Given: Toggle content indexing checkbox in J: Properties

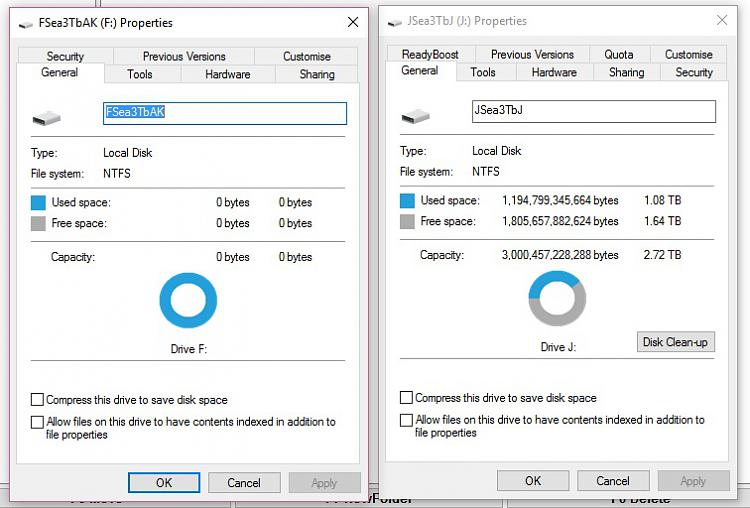Looking at the screenshot, I should tap(406, 420).
